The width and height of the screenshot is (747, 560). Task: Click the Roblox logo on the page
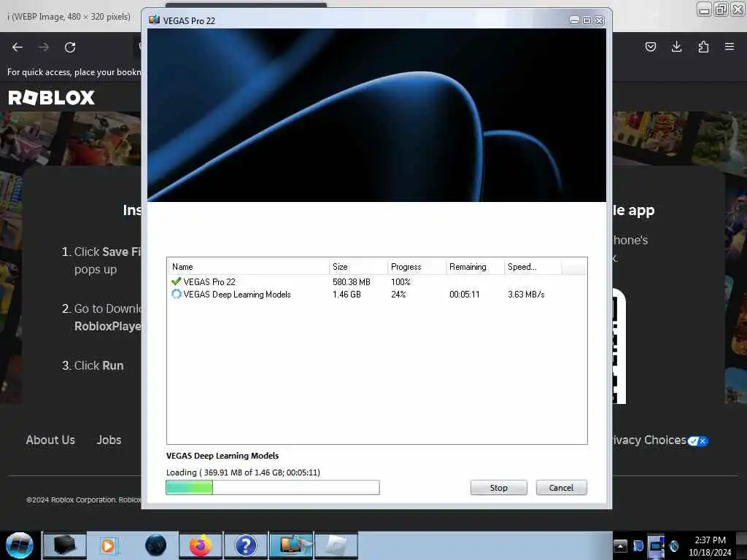(x=52, y=98)
